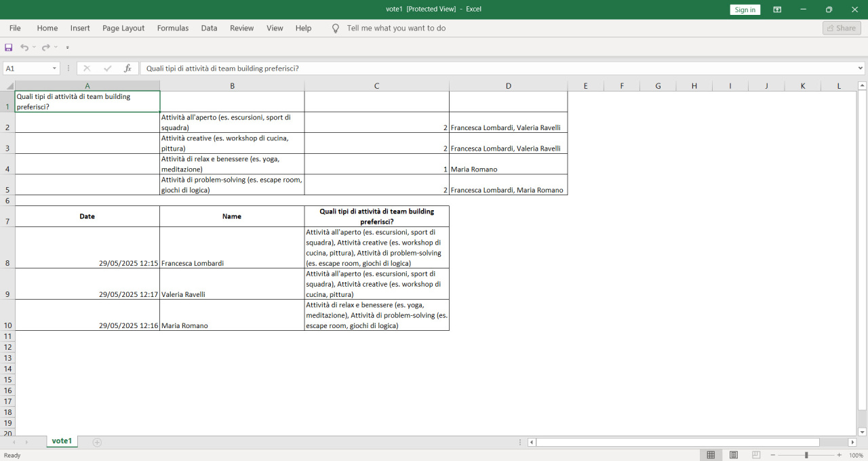Click the Sign in button
Viewport: 868px width, 461px height.
click(745, 9)
